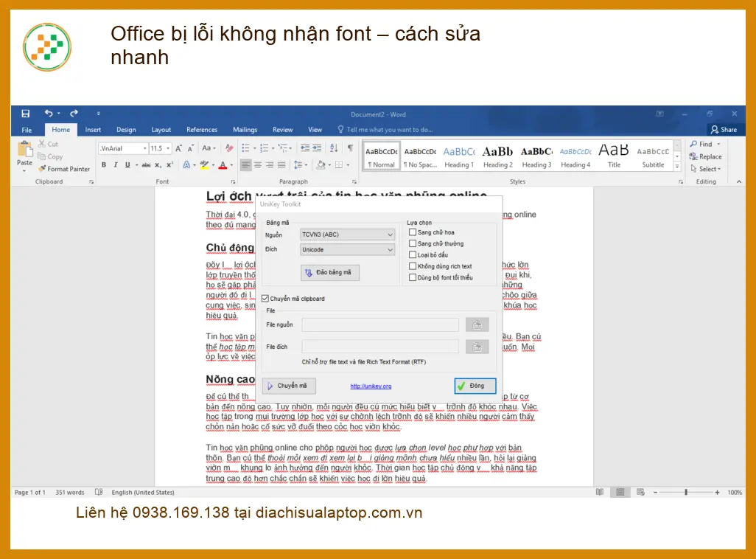Viewport: 756px width, 559px height.
Task: Increase paragraph indent
Action: 317,148
